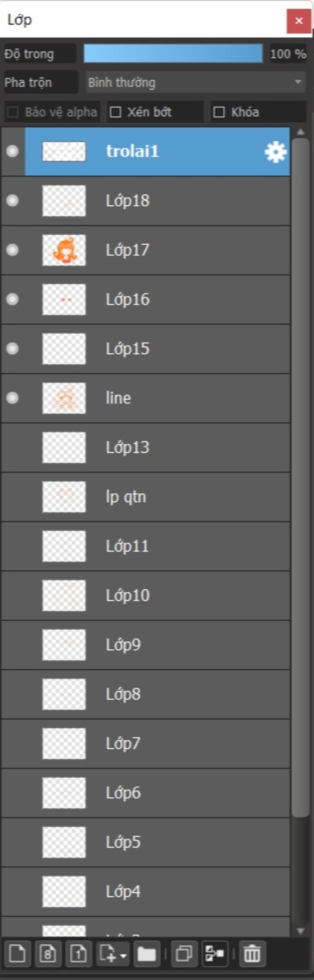Add a new 8-bit layer
Screen dimensions: 314x980
point(48,954)
